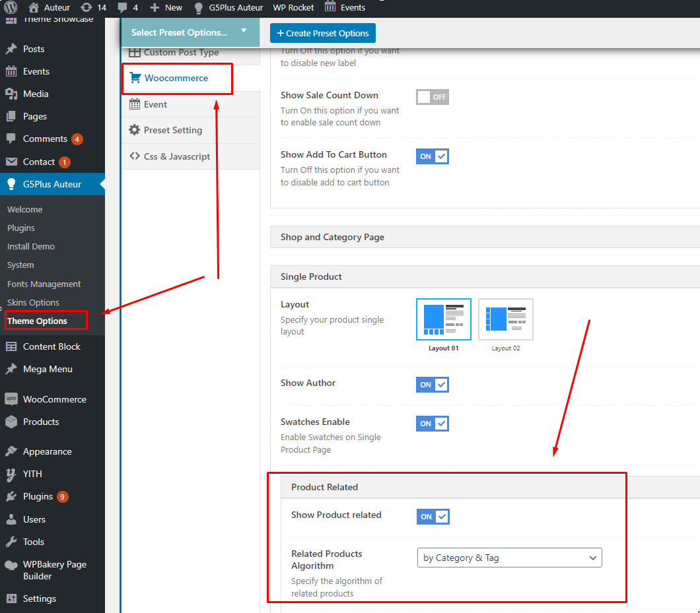
Task: Open Fonts Management submenu item
Action: pos(44,284)
